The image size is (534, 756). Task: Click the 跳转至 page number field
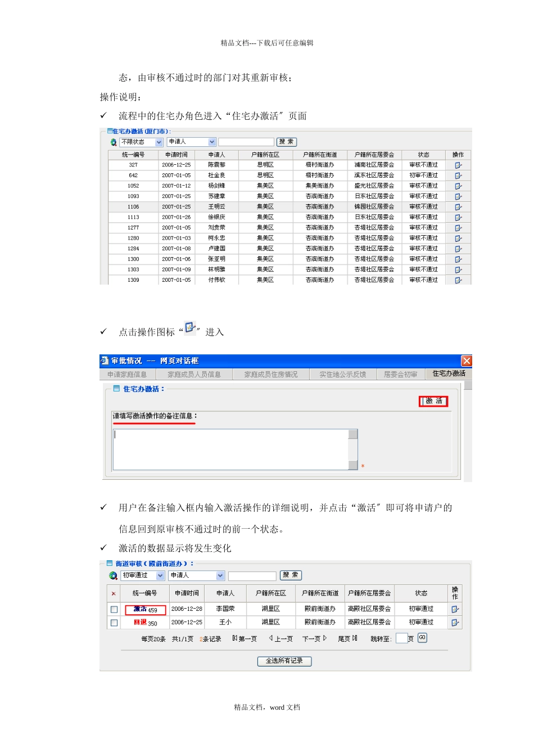[401, 638]
